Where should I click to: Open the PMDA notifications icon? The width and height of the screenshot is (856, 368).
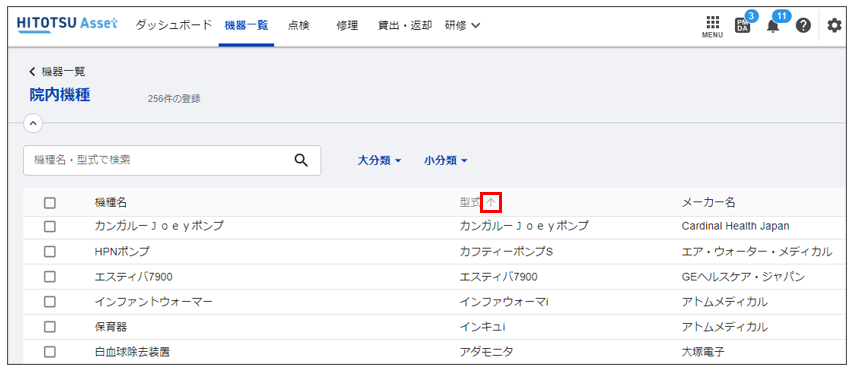pos(742,25)
